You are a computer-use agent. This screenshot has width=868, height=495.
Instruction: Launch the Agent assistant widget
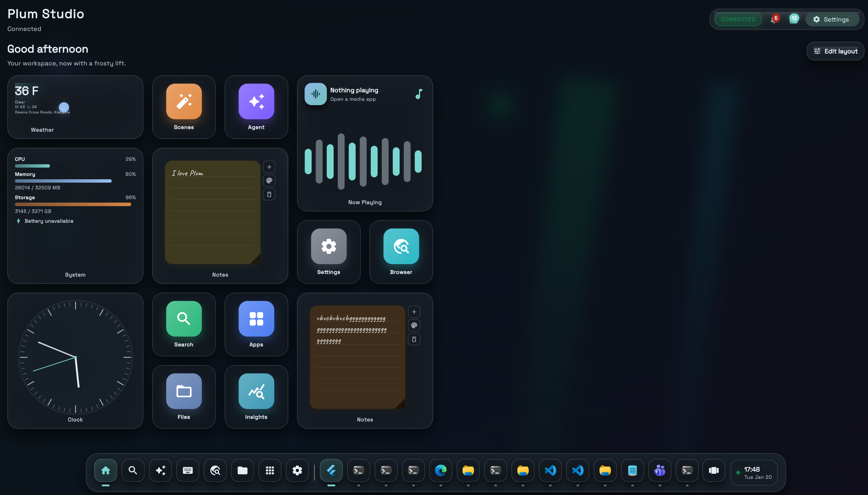[256, 101]
